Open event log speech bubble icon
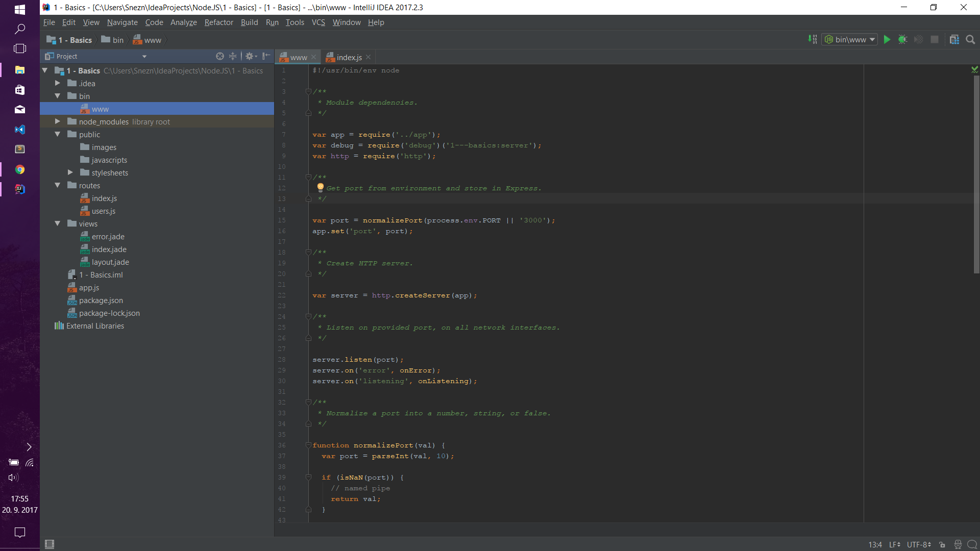 click(972, 545)
